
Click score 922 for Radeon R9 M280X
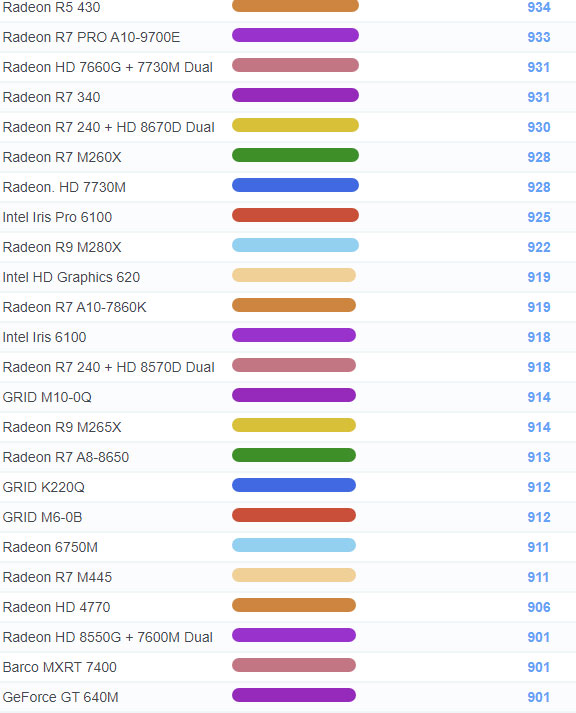[539, 247]
